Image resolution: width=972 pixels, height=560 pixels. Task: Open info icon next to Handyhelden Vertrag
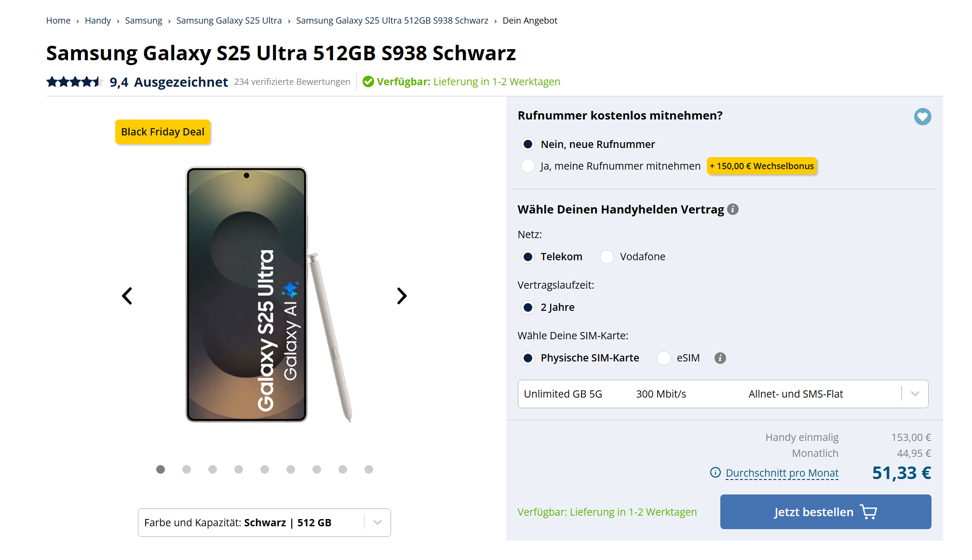click(733, 209)
